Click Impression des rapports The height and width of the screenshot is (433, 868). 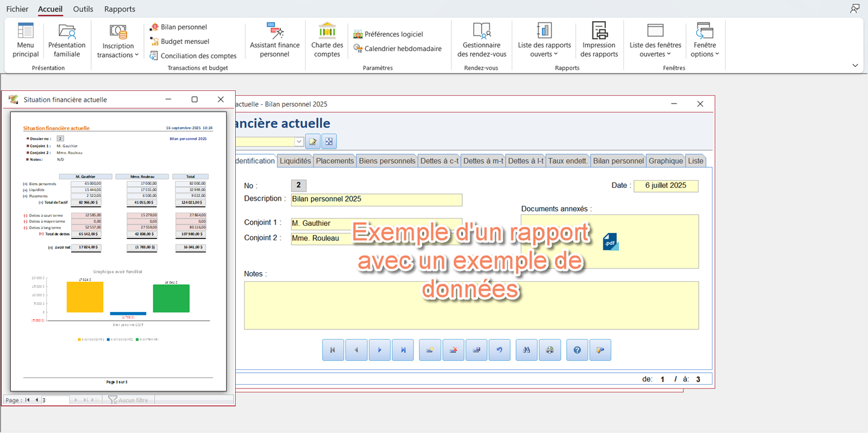599,40
